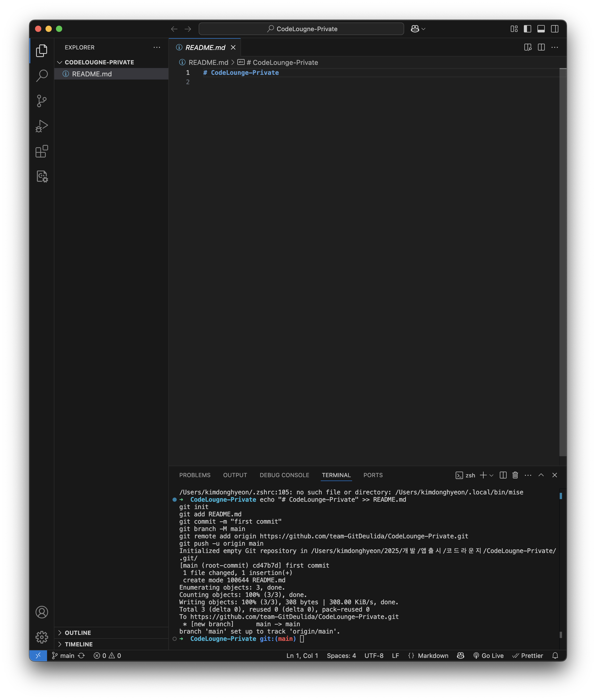The width and height of the screenshot is (596, 700).
Task: Open the launch profile dropdown arrow
Action: point(491,475)
